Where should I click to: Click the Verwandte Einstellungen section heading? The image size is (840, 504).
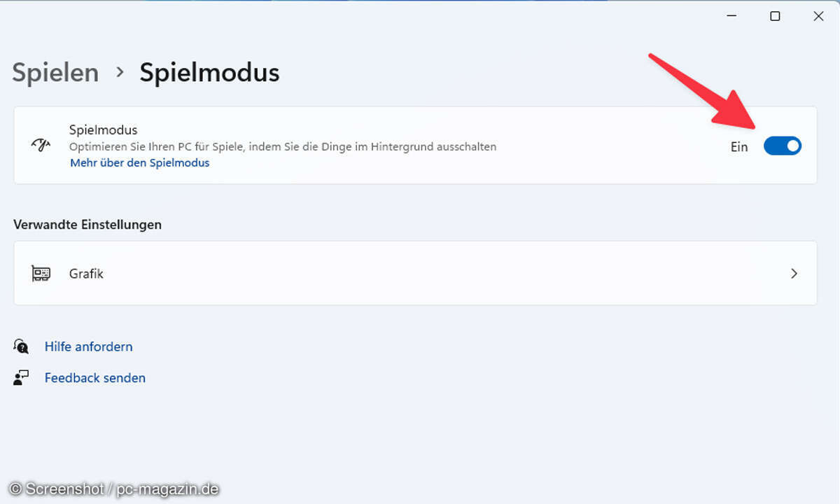point(87,225)
